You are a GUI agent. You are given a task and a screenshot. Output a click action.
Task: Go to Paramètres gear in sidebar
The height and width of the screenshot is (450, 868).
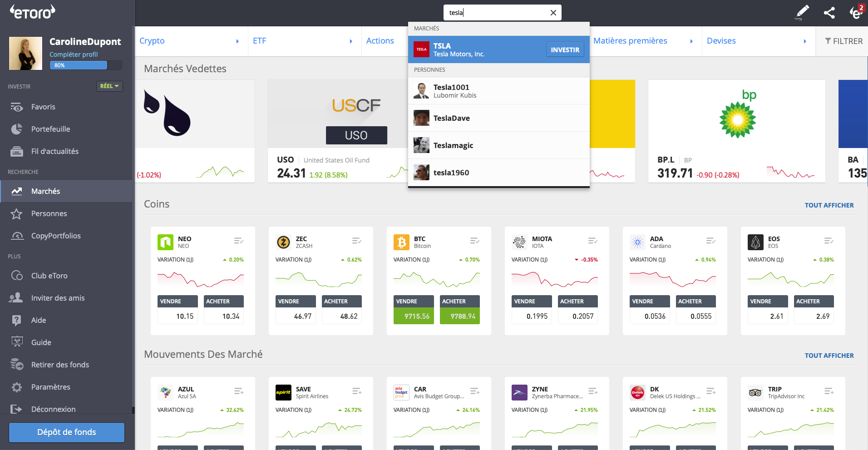click(x=50, y=387)
